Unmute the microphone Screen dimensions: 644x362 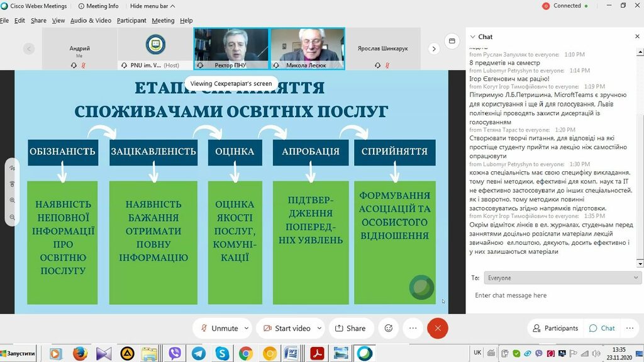click(218, 328)
